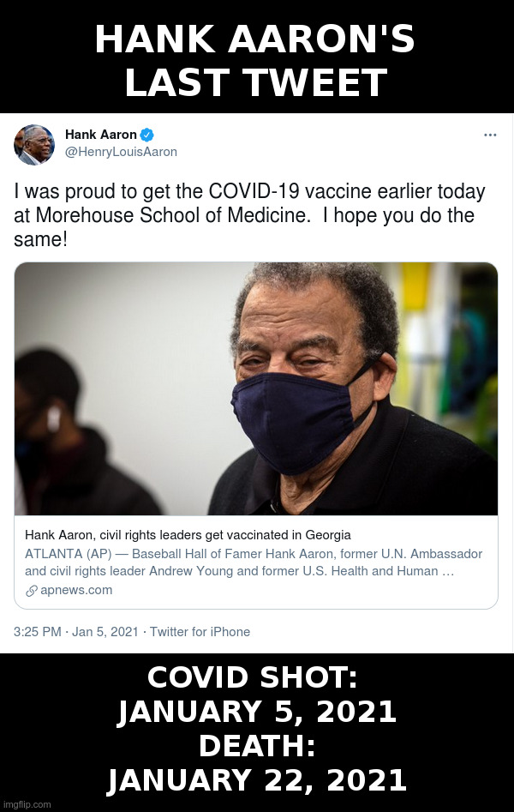This screenshot has width=514, height=812.
Task: Click the @HenryLouisAaron handle
Action: coord(121,152)
